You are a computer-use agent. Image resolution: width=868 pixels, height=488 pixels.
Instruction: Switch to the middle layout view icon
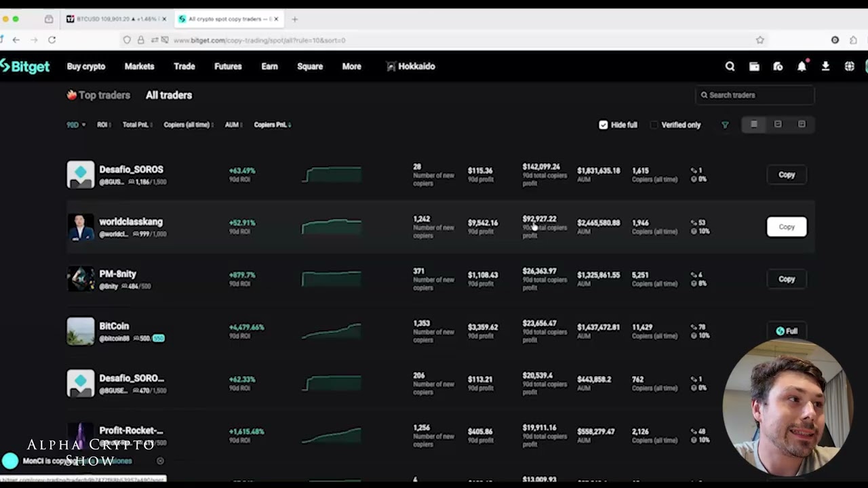tap(778, 125)
